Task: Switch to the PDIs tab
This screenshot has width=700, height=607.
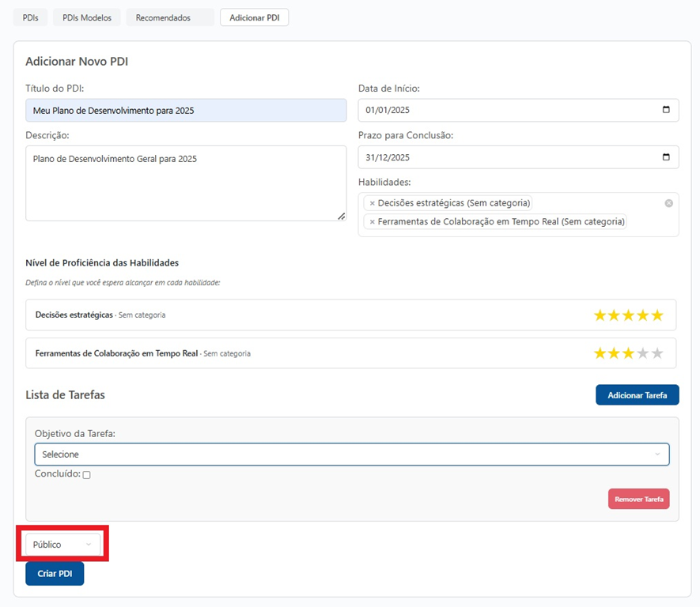Action: tap(30, 17)
